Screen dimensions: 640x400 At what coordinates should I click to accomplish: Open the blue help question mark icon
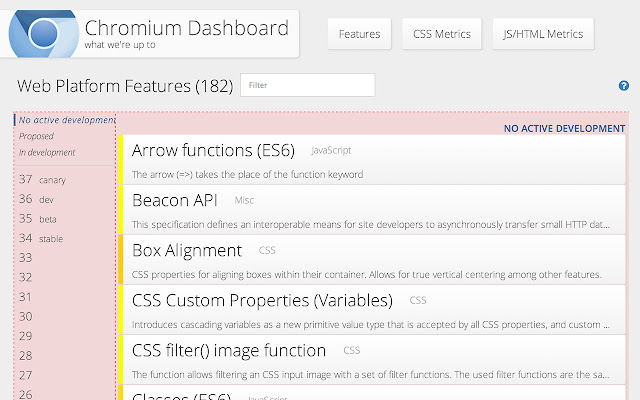click(624, 86)
